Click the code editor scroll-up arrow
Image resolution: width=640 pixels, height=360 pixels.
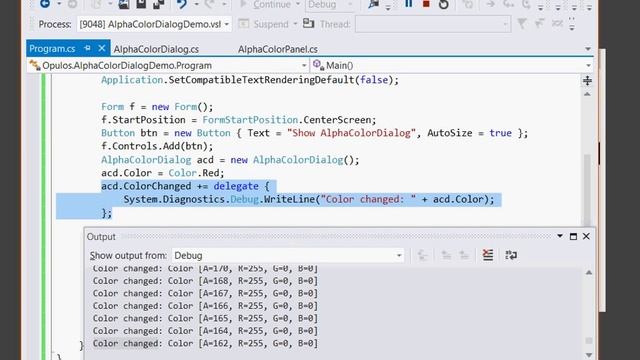click(587, 94)
